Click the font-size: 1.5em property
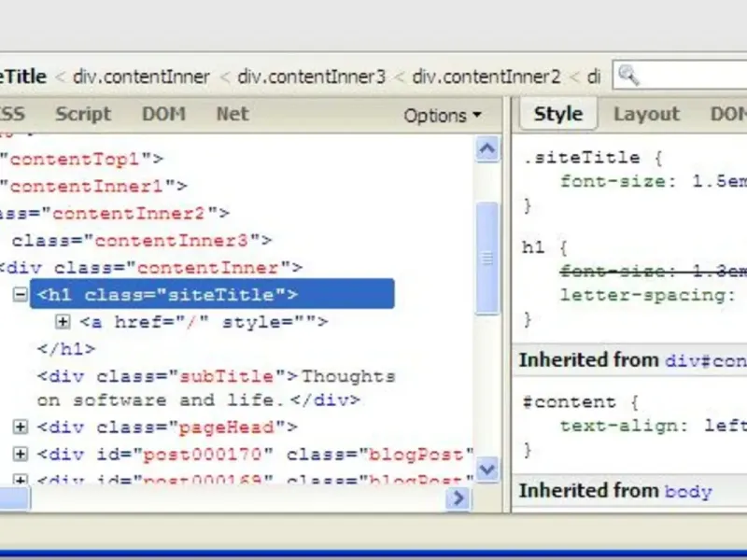Viewport: 747px width, 560px height. point(653,181)
